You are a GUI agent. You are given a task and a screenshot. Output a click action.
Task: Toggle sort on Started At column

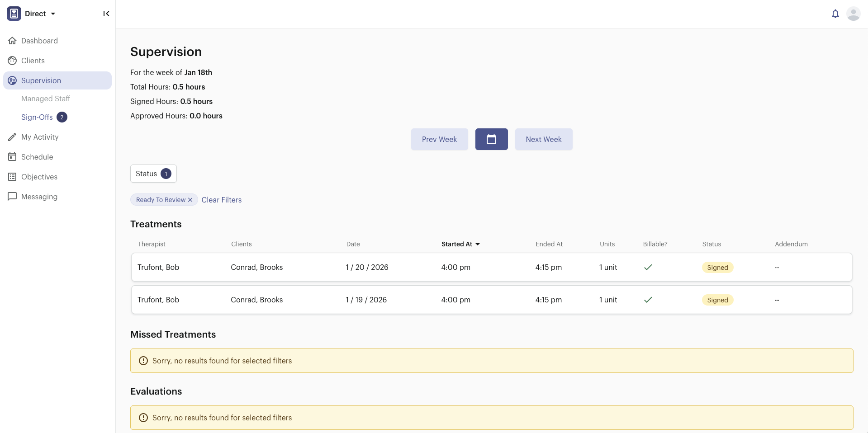coord(460,244)
